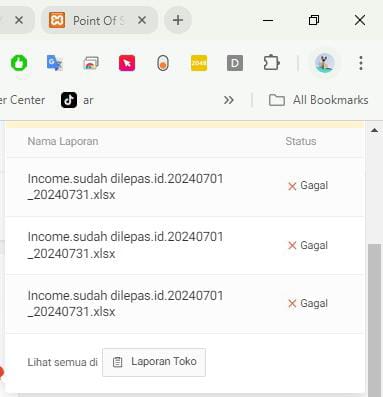The image size is (383, 397).
Task: Open the green thumbs-up extension icon
Action: pos(19,63)
